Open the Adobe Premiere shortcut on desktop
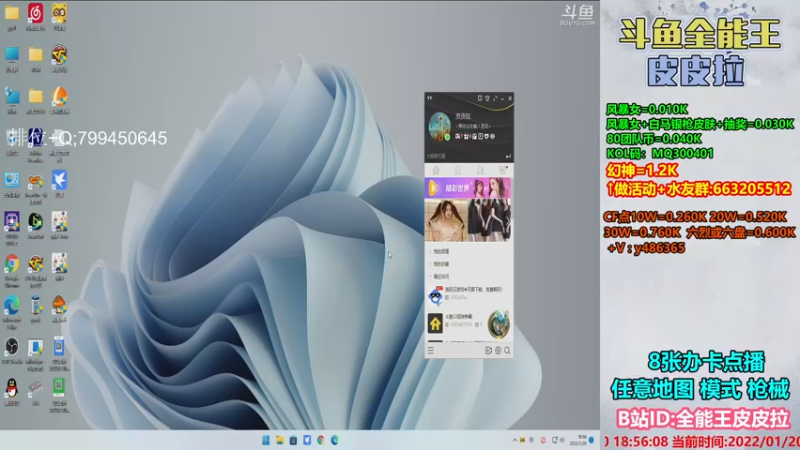800x450 pixels. click(x=35, y=138)
